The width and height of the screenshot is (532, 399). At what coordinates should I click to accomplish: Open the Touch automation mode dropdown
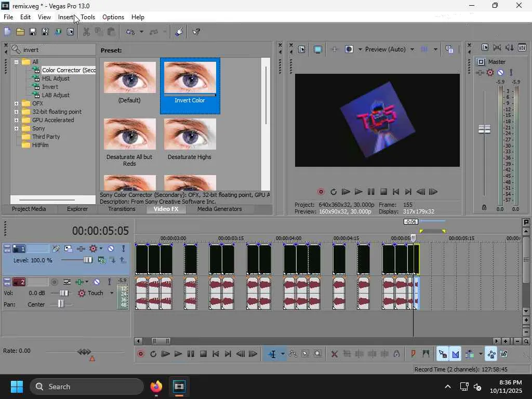pos(112,293)
